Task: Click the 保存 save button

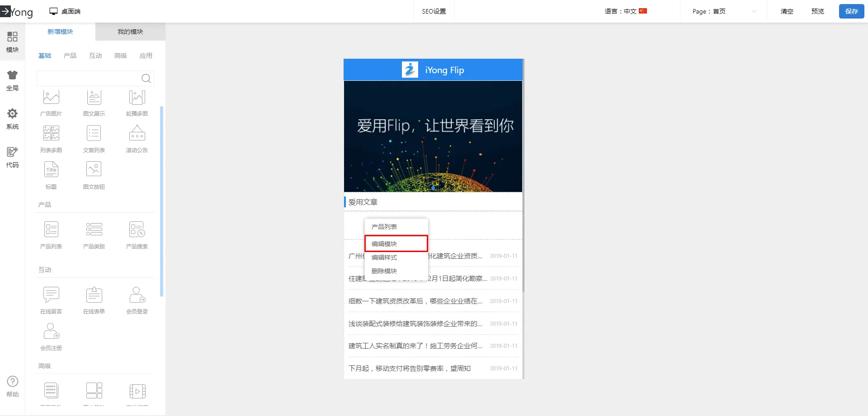Action: coord(851,11)
